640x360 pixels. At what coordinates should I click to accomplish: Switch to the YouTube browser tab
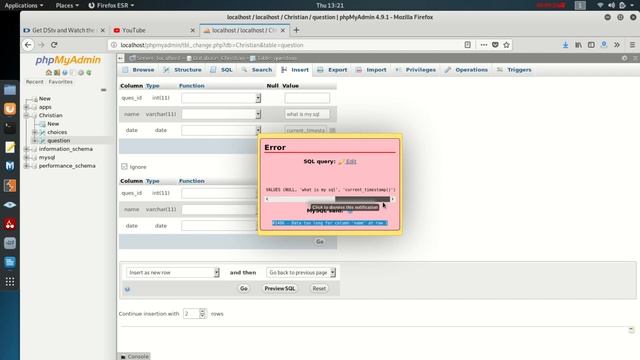click(155, 30)
